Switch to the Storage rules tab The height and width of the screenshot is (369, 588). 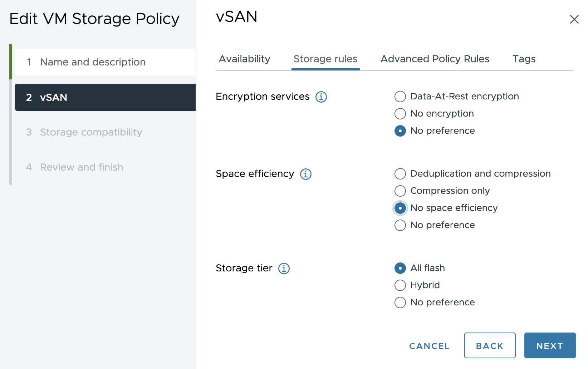click(325, 59)
